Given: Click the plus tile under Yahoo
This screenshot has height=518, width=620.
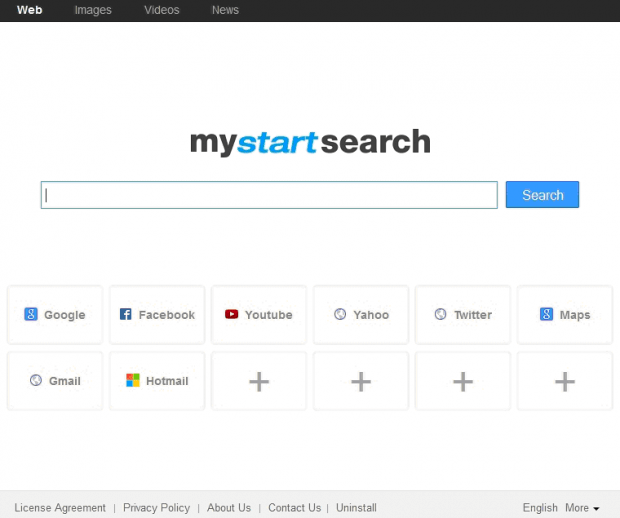Looking at the screenshot, I should point(361,382).
